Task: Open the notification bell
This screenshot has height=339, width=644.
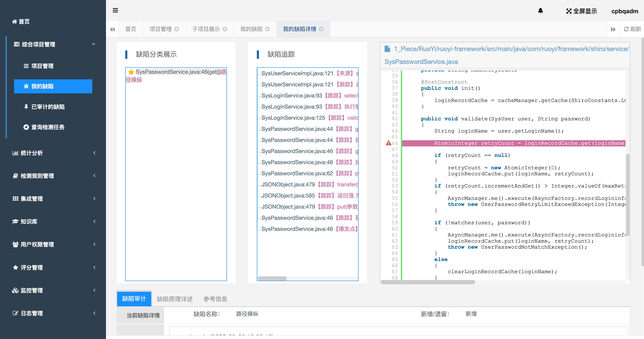Action: (541, 11)
